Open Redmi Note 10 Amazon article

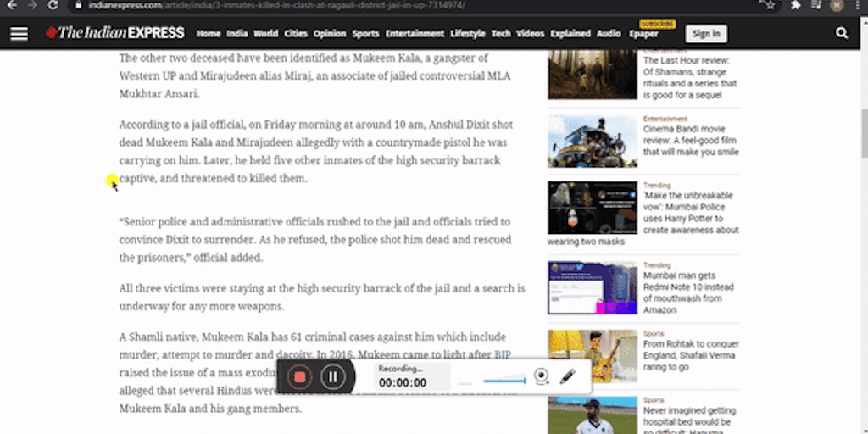click(x=688, y=292)
